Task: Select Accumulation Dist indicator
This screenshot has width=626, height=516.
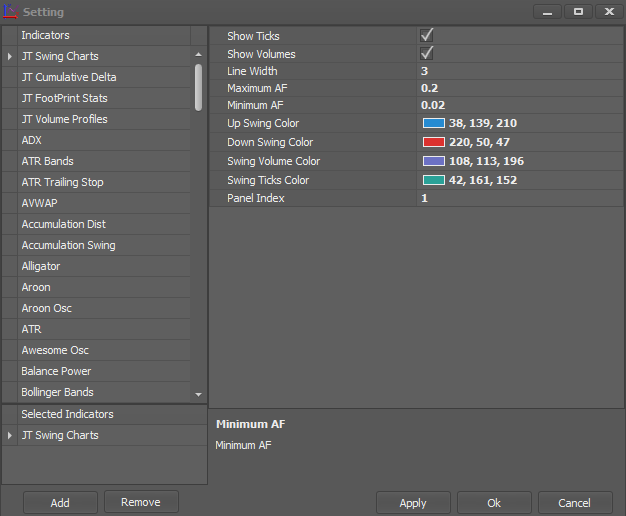Action: (104, 224)
